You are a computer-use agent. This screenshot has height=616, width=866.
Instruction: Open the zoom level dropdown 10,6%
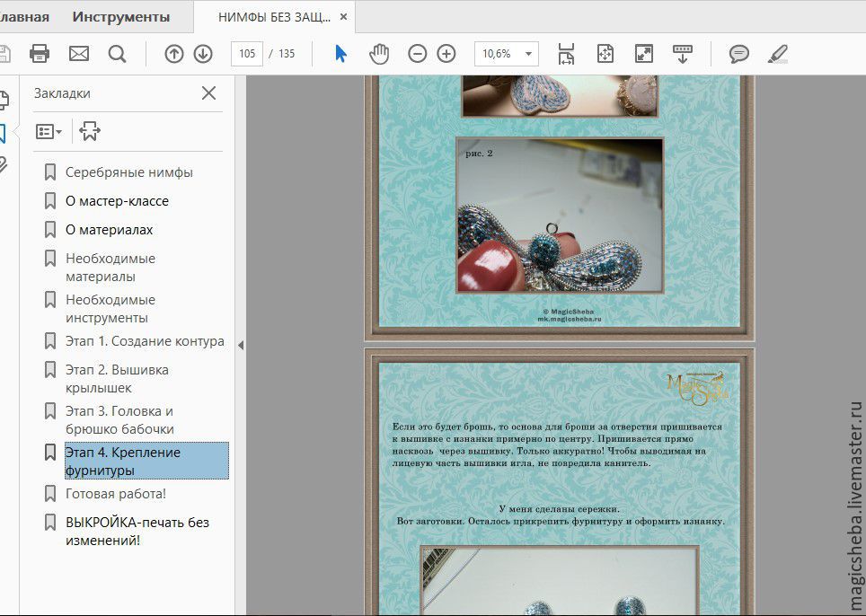pyautogui.click(x=507, y=54)
